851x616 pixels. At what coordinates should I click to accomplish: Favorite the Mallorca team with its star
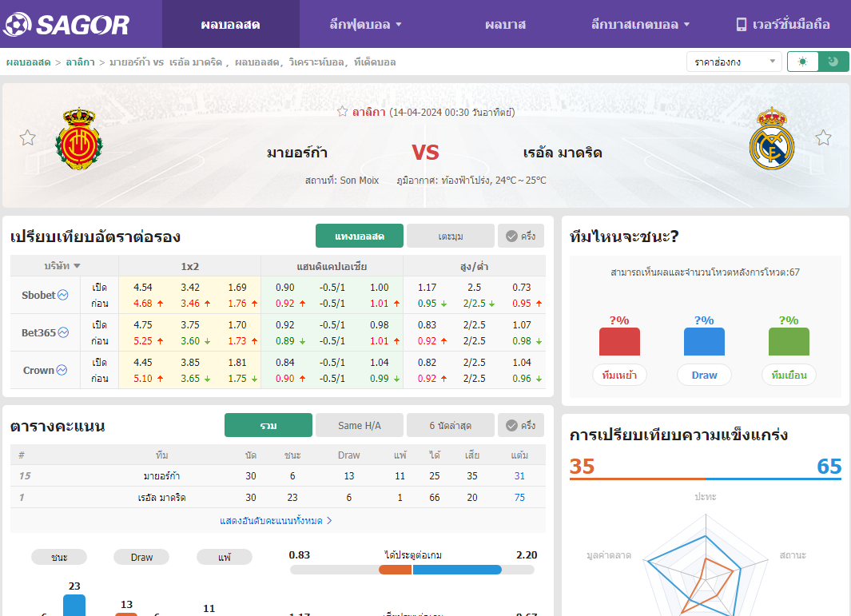[28, 138]
